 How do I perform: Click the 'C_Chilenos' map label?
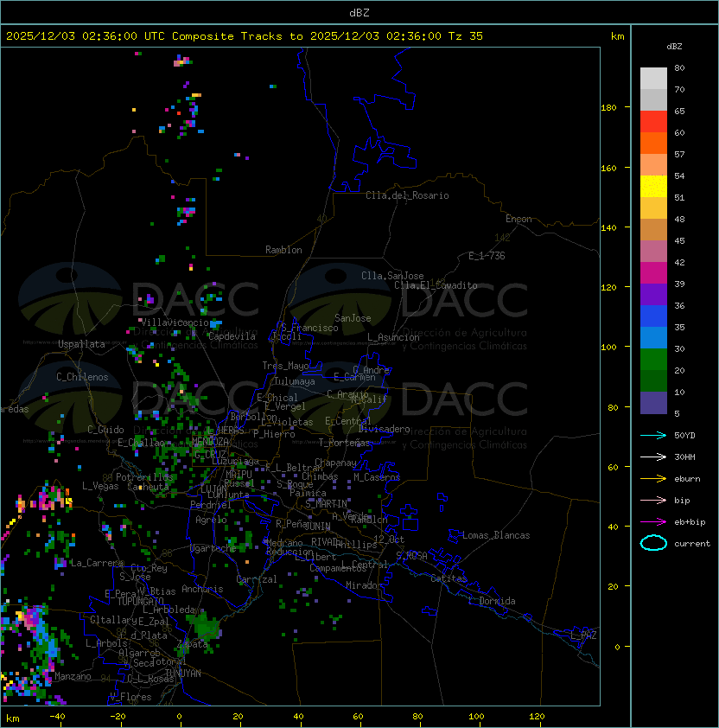click(x=82, y=377)
